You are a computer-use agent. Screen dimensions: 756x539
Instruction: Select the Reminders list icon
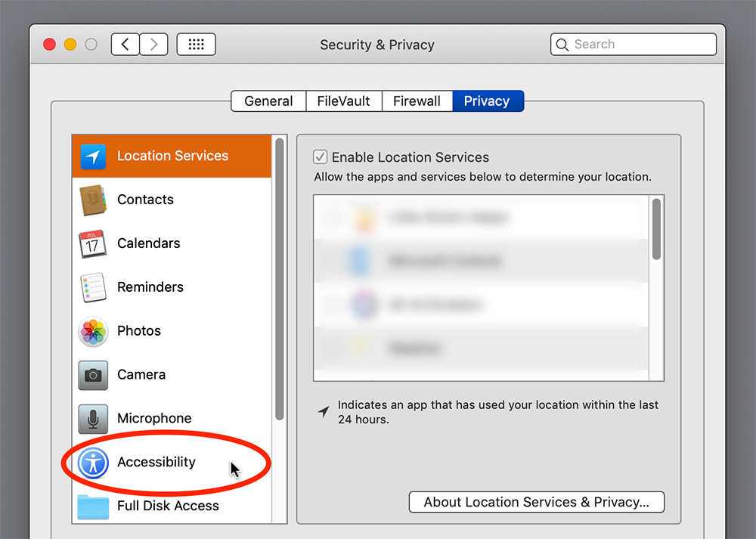(x=93, y=288)
